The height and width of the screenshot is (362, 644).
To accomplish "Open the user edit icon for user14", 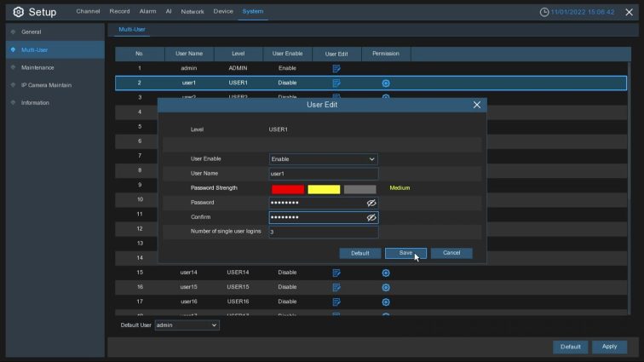I will coord(336,273).
